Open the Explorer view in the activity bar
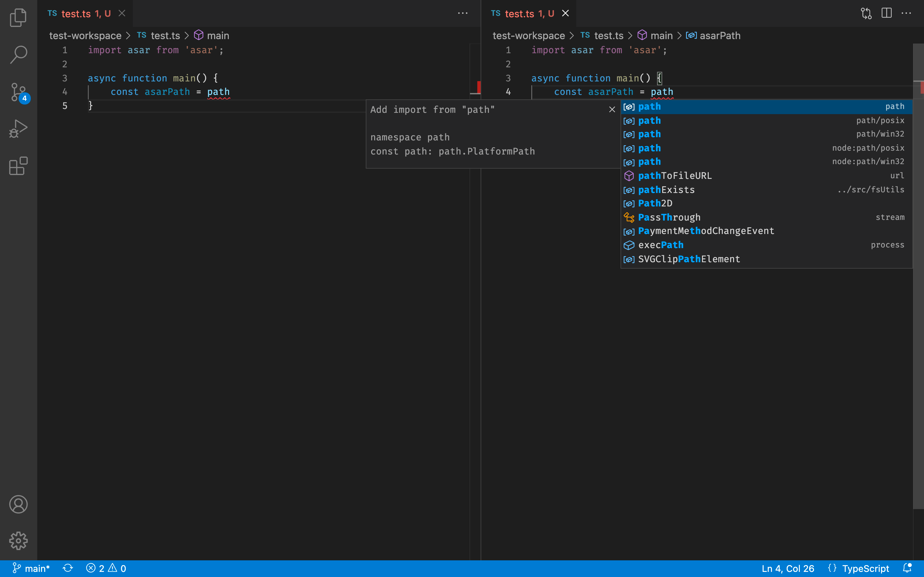The image size is (924, 577). pos(18,17)
